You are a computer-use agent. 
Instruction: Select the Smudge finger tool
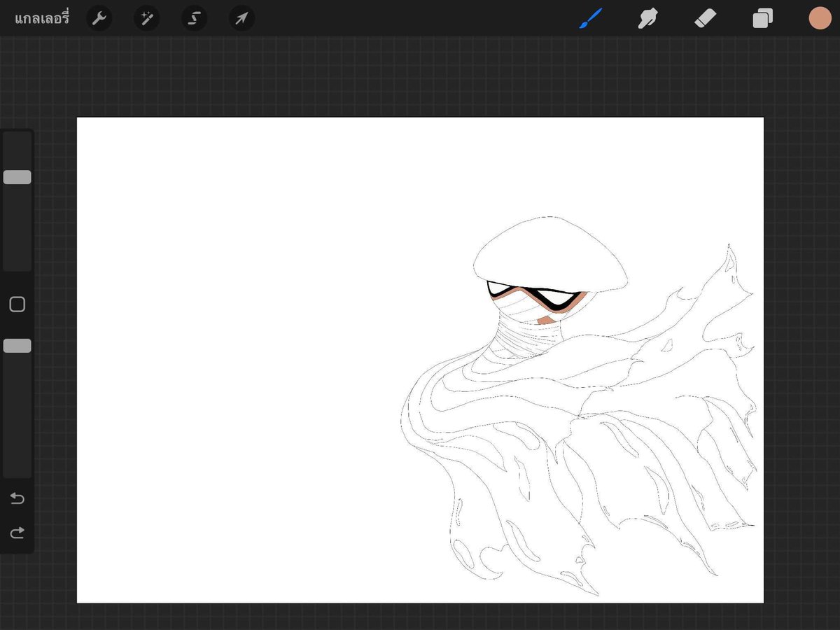648,18
